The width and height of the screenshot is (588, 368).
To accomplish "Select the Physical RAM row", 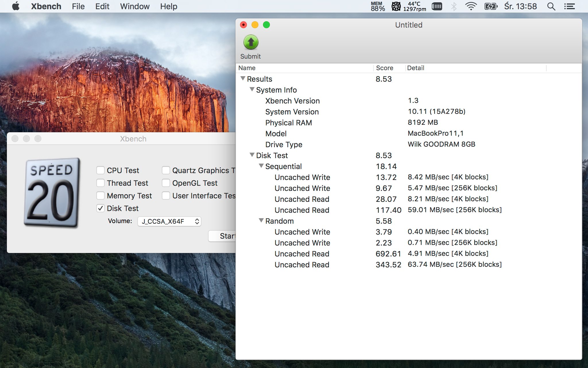I will [409, 123].
